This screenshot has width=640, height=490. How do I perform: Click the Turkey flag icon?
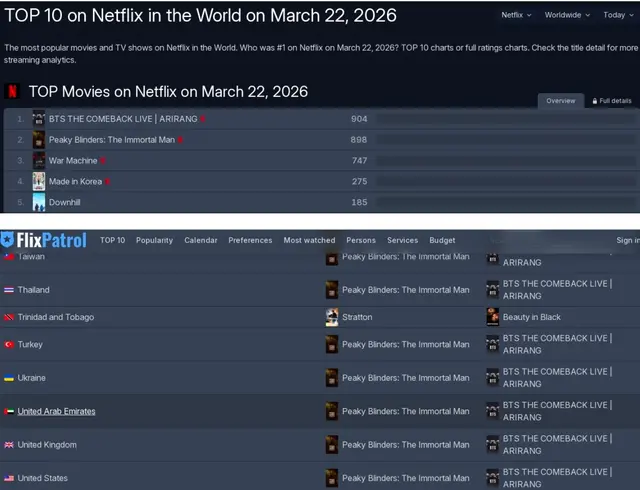9,345
